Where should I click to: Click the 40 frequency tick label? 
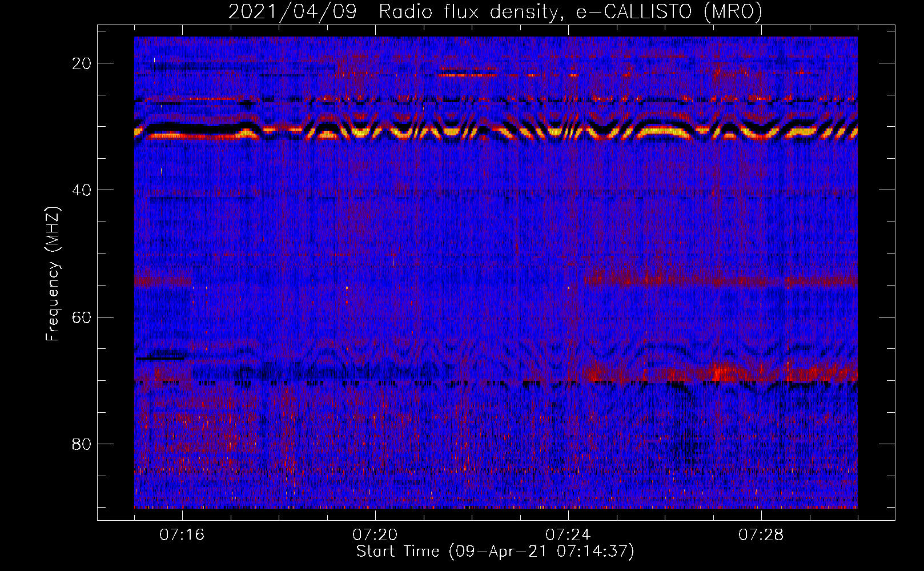[x=82, y=190]
